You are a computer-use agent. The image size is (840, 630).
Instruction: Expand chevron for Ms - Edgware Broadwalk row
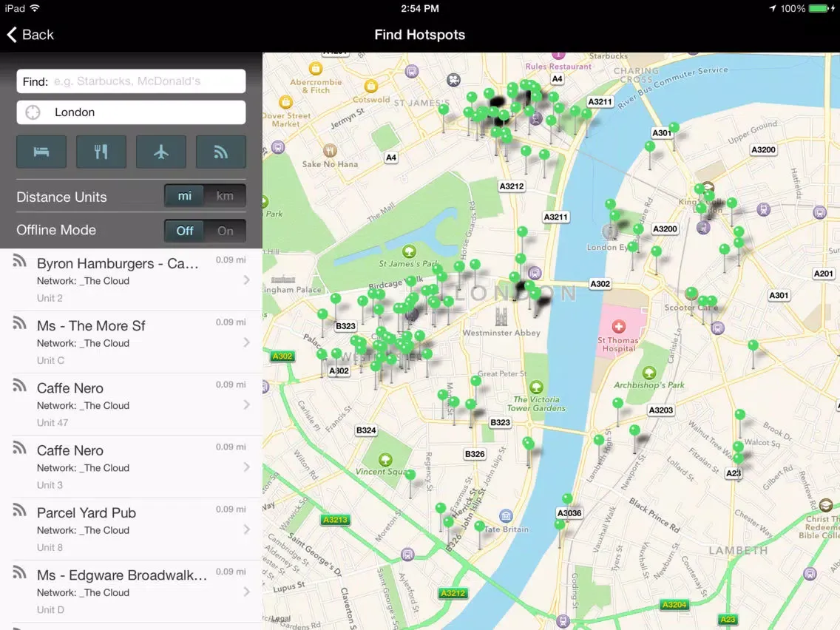(x=246, y=592)
